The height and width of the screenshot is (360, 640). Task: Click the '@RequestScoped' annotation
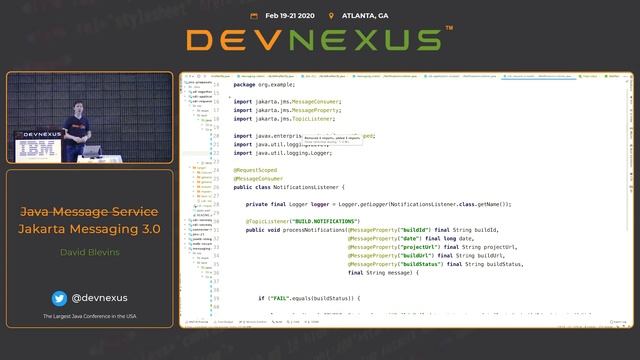click(255, 170)
